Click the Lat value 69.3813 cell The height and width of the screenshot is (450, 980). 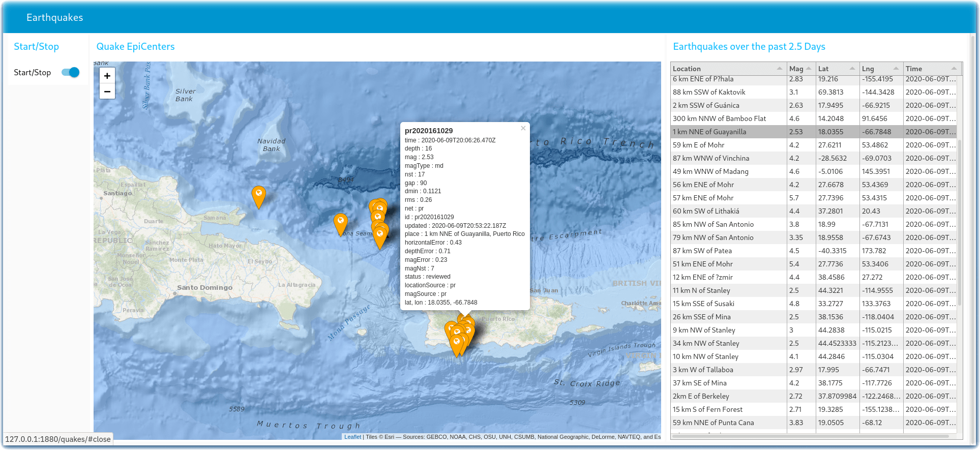pyautogui.click(x=838, y=92)
